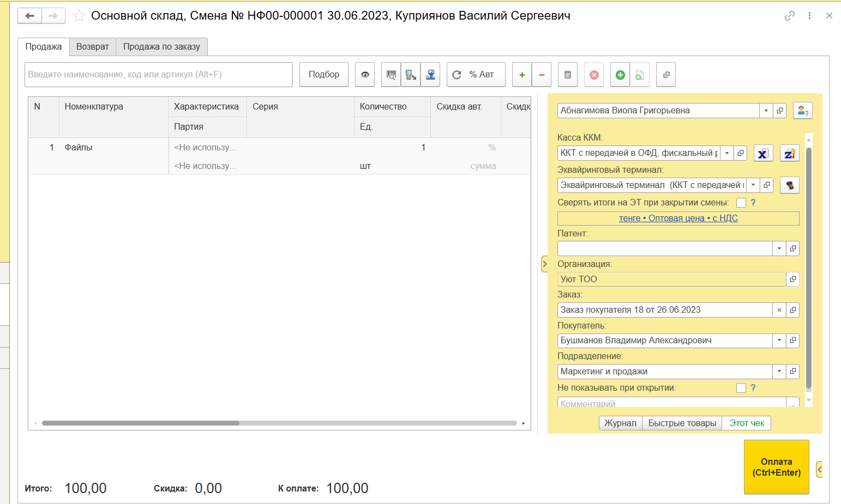Expand the Подразделение dropdown
Image resolution: width=841 pixels, height=504 pixels.
tap(779, 372)
